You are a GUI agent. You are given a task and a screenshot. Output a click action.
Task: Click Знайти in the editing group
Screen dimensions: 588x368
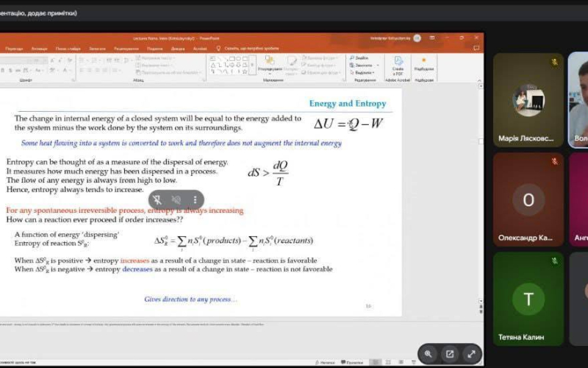click(359, 58)
